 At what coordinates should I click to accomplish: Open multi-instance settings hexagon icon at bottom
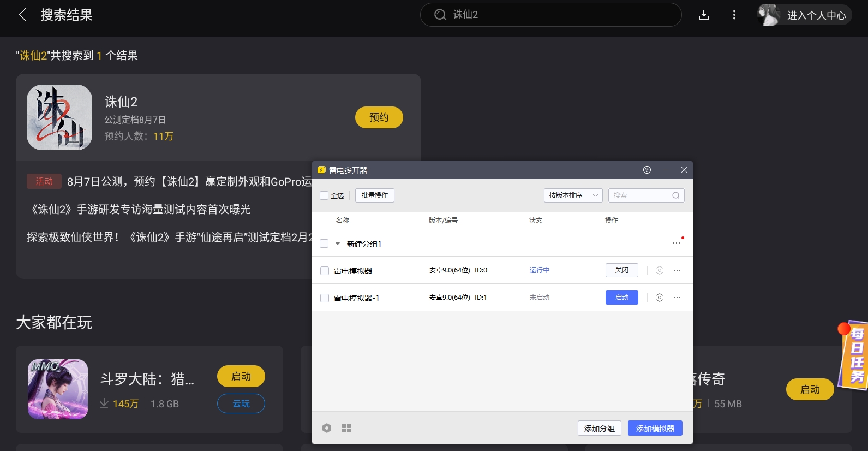click(x=327, y=428)
